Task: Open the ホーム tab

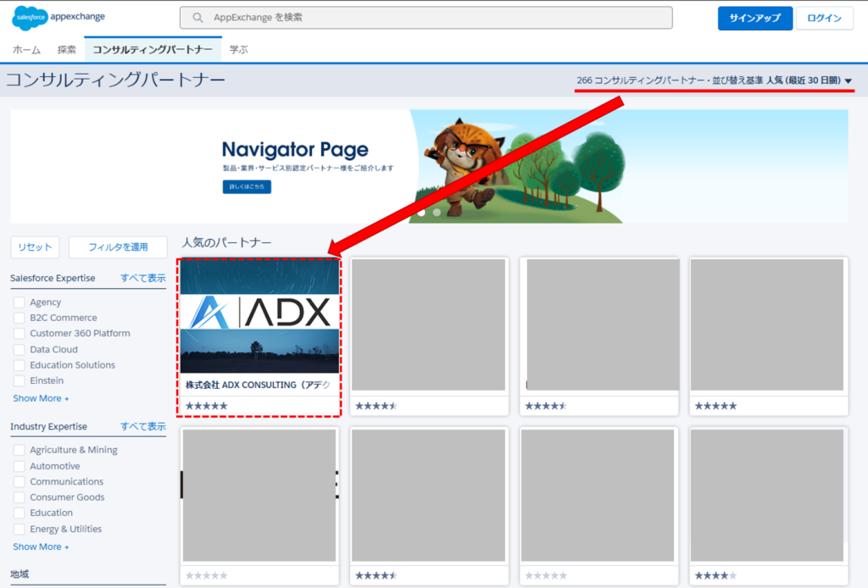Action: click(x=26, y=50)
